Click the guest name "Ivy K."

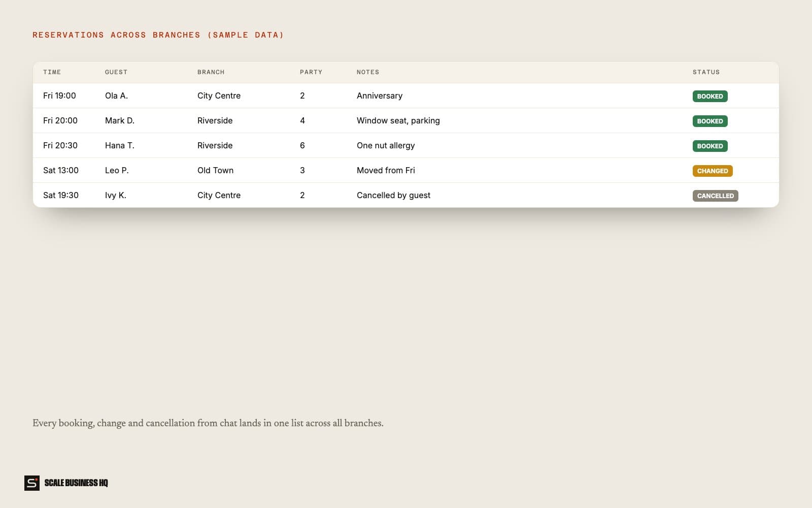coord(116,195)
